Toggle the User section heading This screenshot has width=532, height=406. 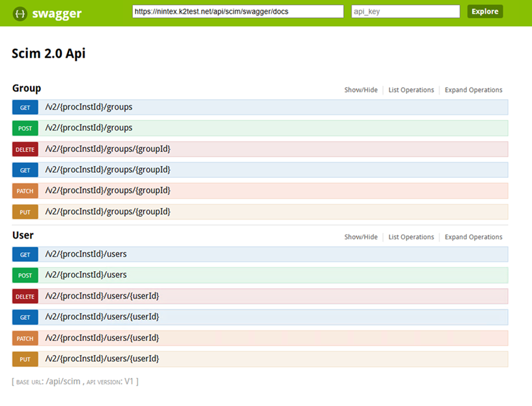[23, 235]
